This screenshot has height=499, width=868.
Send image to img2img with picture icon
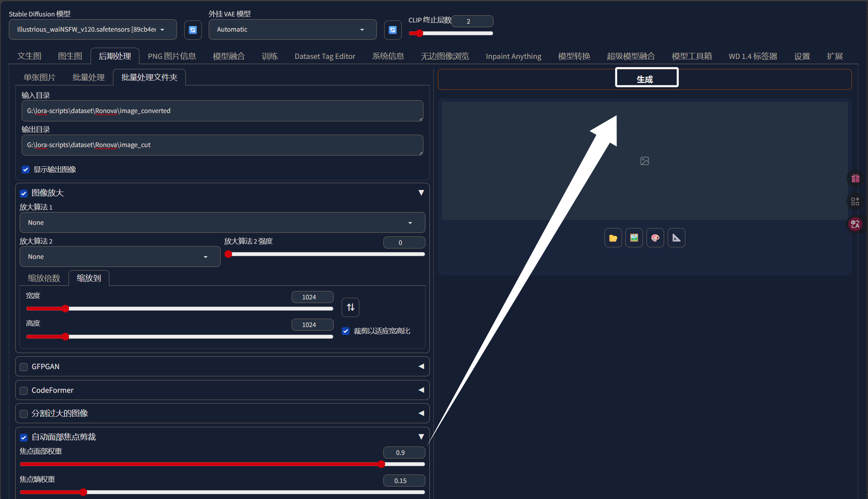coord(634,238)
